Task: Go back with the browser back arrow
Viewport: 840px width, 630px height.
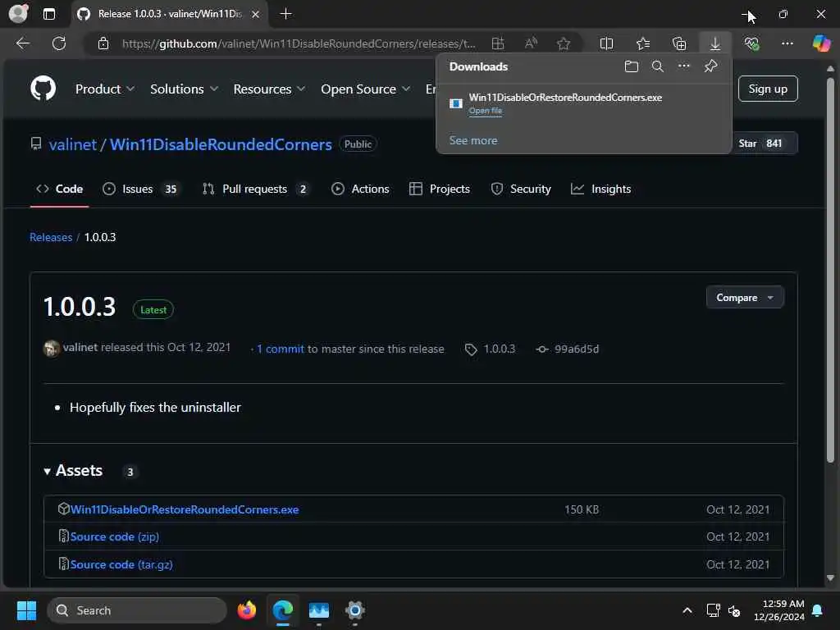Action: coord(23,43)
